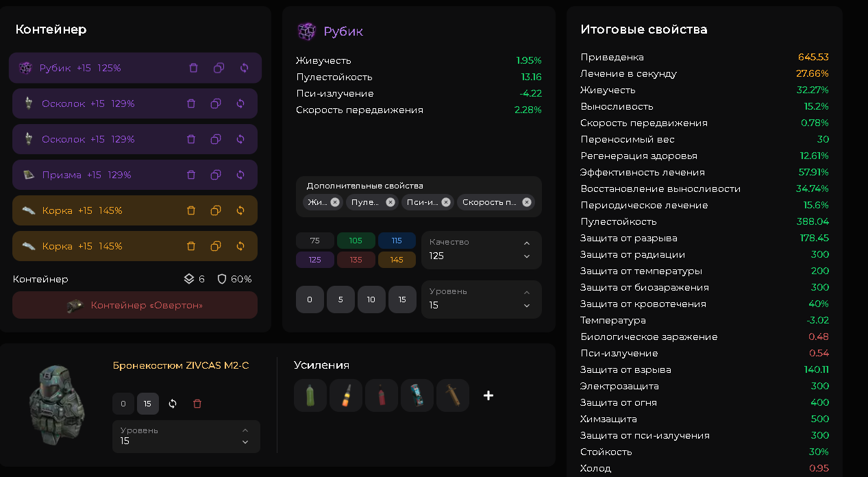
Task: Reset armor using the refresh icon
Action: coord(173,404)
